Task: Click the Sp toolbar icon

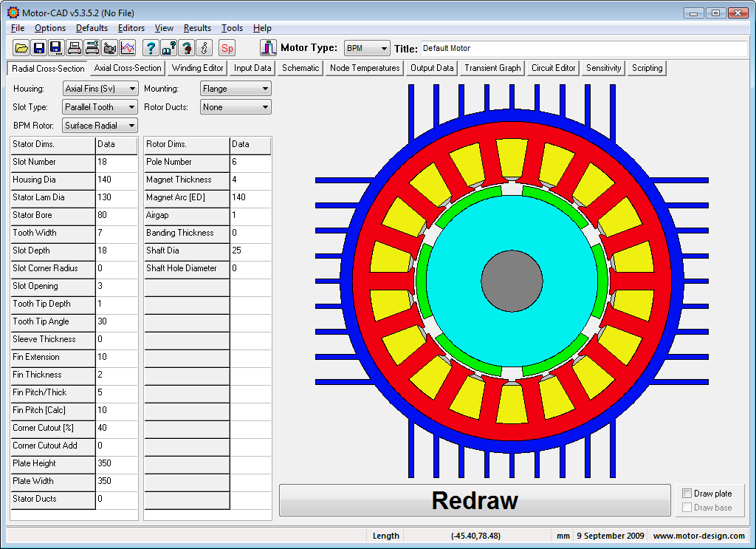Action: click(x=227, y=47)
